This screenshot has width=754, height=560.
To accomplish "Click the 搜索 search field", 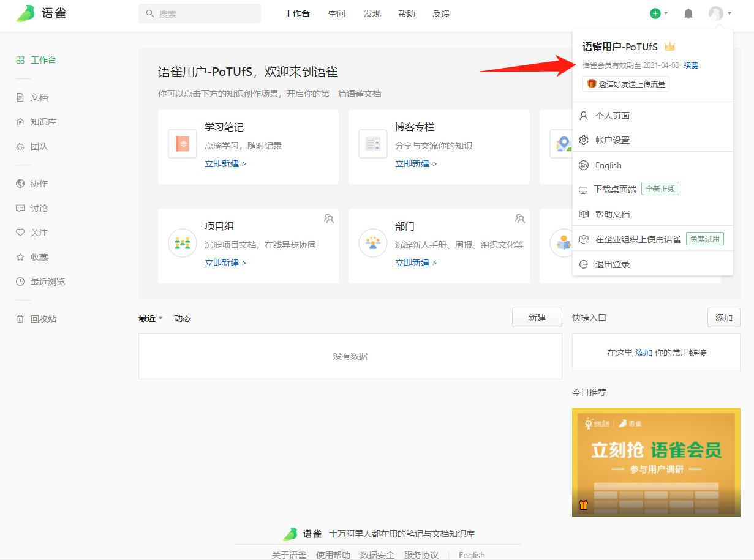I will pyautogui.click(x=200, y=13).
